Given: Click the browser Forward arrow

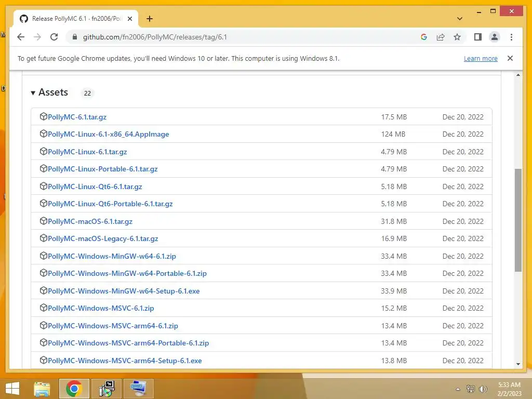Looking at the screenshot, I should point(37,37).
